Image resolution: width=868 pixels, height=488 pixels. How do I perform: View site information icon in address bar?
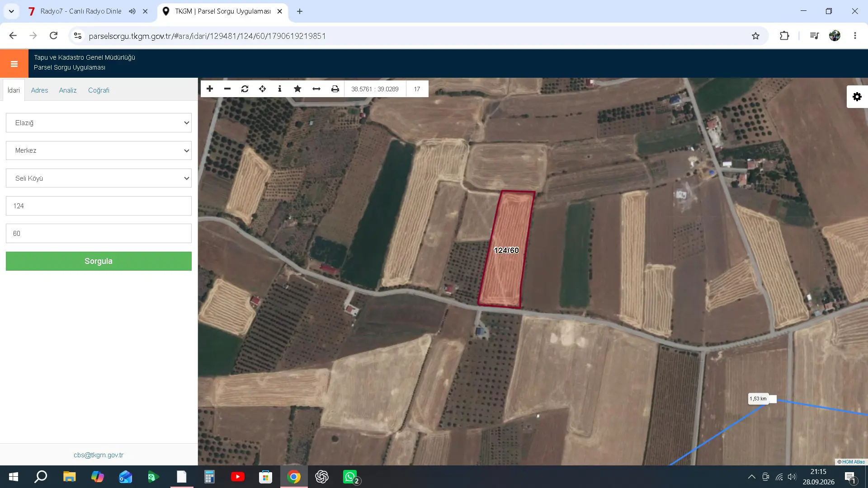coord(78,36)
